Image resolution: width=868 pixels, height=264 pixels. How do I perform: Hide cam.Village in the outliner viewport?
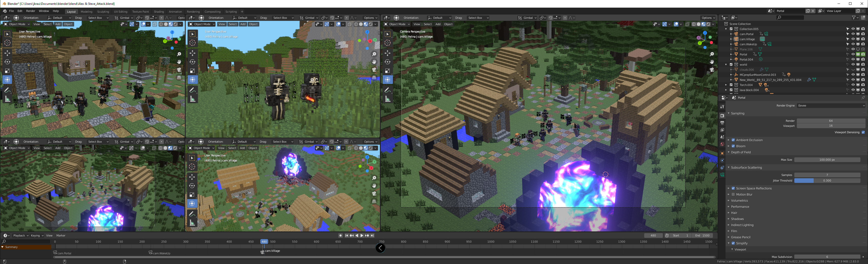point(853,39)
